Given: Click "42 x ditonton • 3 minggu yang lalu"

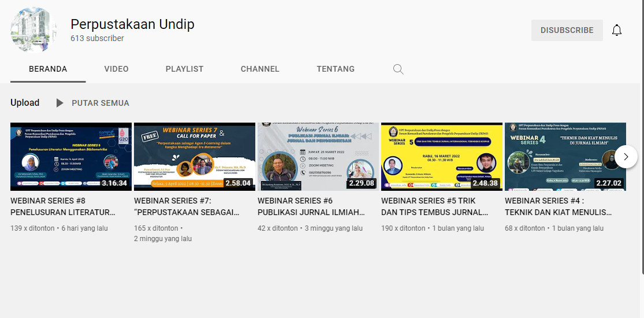Looking at the screenshot, I should pos(310,228).
